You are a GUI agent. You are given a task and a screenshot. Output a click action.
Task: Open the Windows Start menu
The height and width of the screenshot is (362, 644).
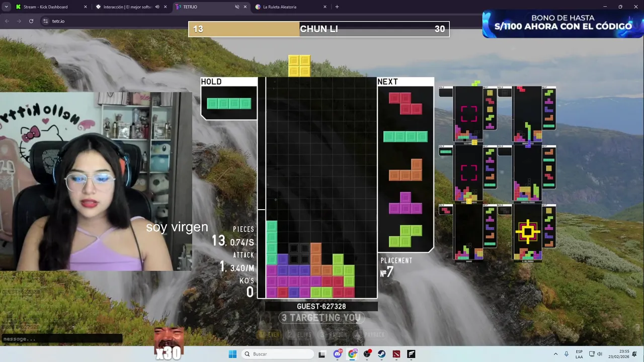[232, 354]
